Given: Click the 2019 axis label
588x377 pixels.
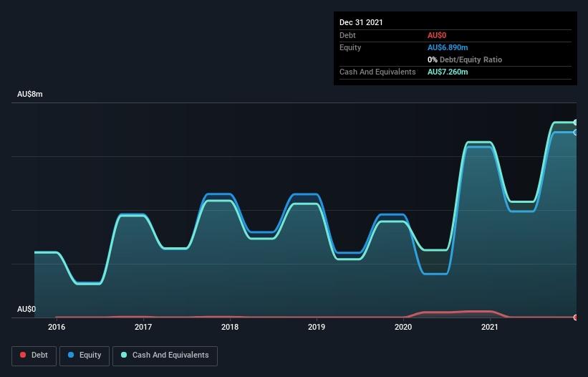Looking at the screenshot, I should [317, 327].
